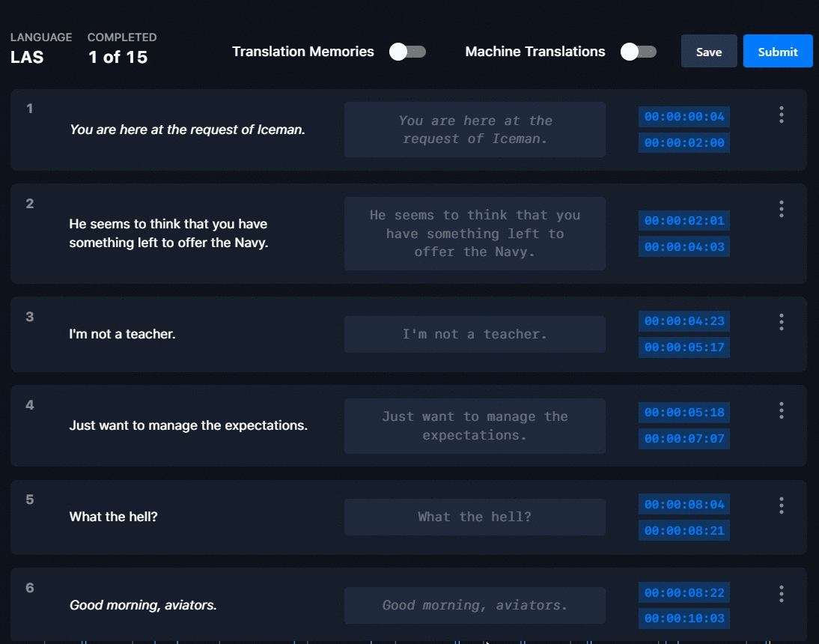The height and width of the screenshot is (644, 819).
Task: Enable the Machine Translations switch
Action: tap(639, 52)
